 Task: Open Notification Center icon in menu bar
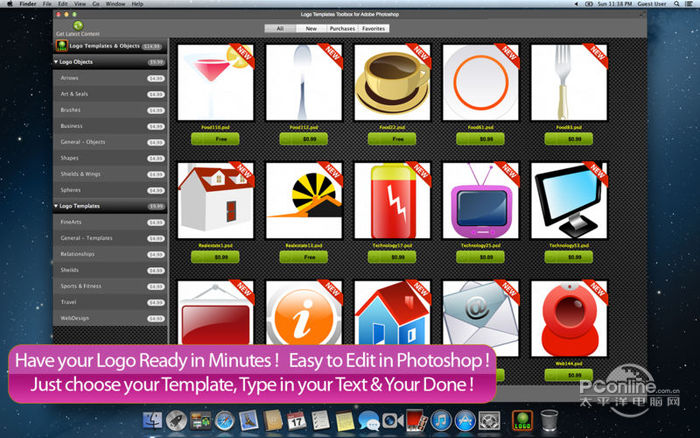coord(690,4)
